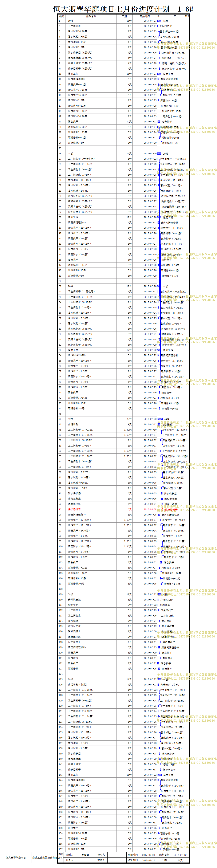The width and height of the screenshot is (217, 868).
Task: Click the total duration '24天' in the footer
Action: [x=180, y=860]
